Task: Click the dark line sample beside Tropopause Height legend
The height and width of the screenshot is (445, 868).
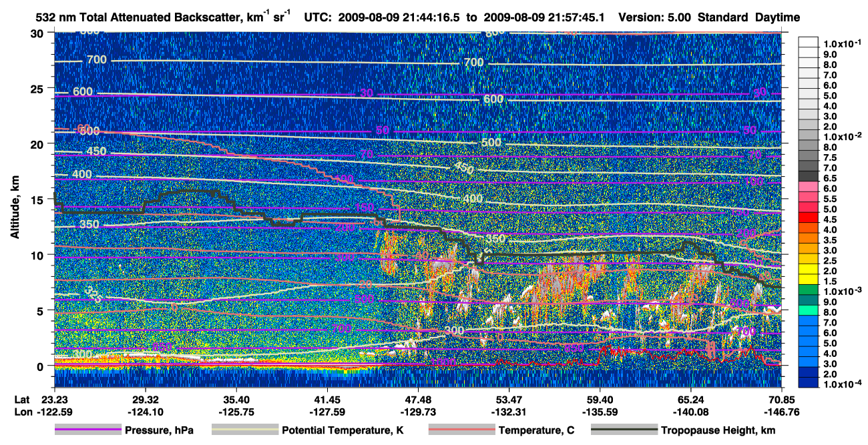Action: [x=624, y=430]
